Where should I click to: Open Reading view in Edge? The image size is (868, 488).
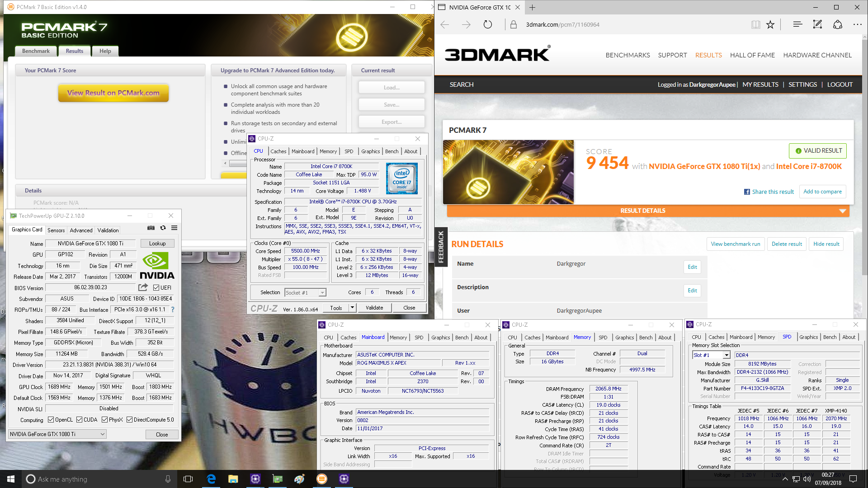(755, 24)
